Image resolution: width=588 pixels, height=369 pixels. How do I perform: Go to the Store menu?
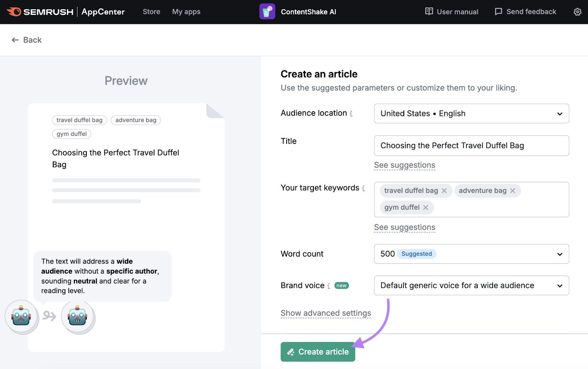point(151,12)
